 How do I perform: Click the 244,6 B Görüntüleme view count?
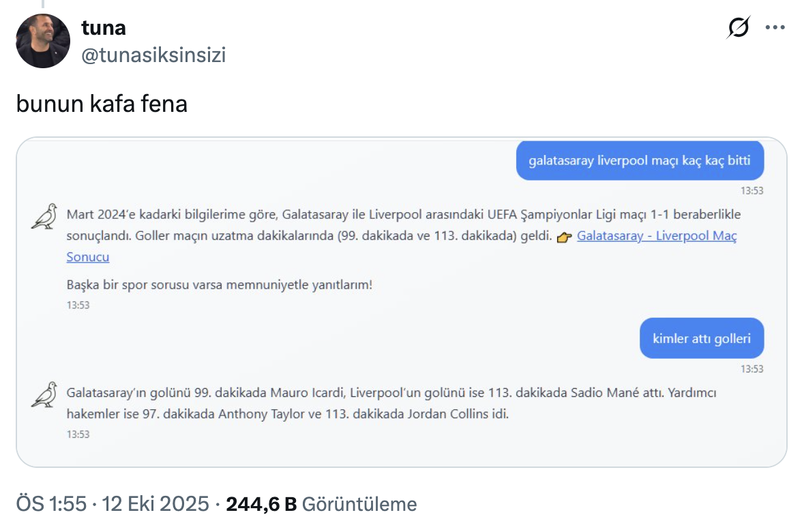click(321, 504)
